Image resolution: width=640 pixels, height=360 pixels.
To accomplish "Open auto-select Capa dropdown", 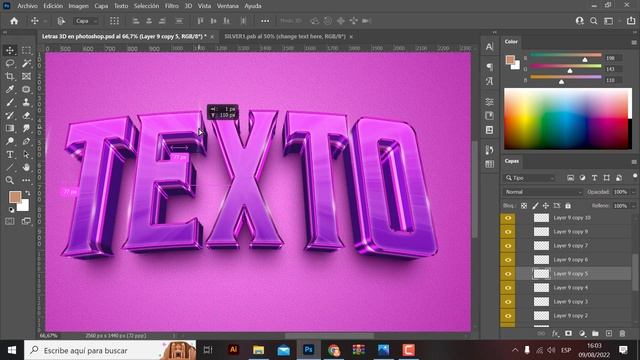I will [x=87, y=21].
